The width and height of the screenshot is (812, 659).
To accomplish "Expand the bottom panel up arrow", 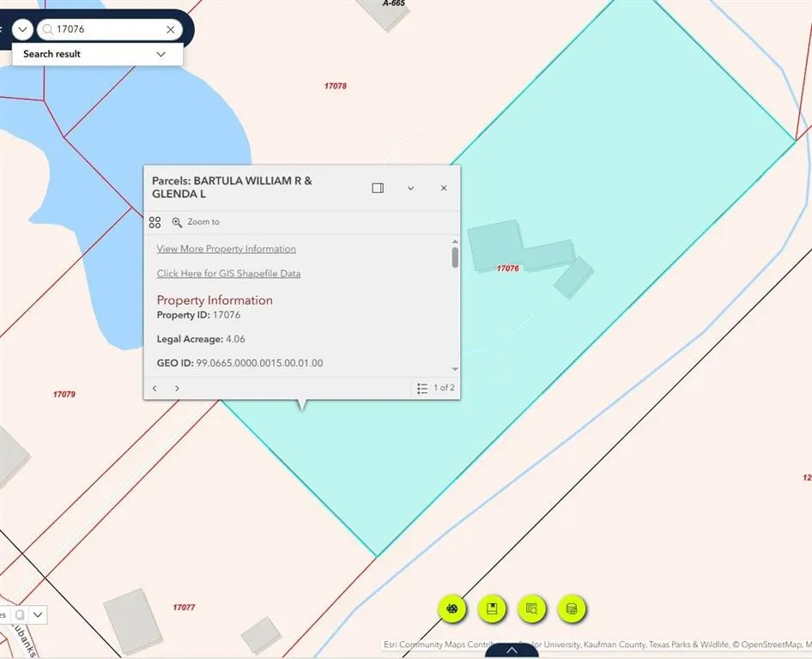I will coord(512,650).
